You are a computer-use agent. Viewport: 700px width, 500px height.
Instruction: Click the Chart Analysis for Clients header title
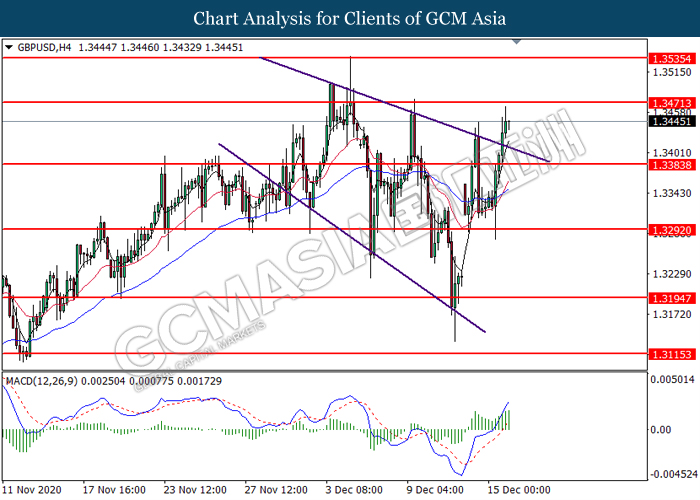350,18
